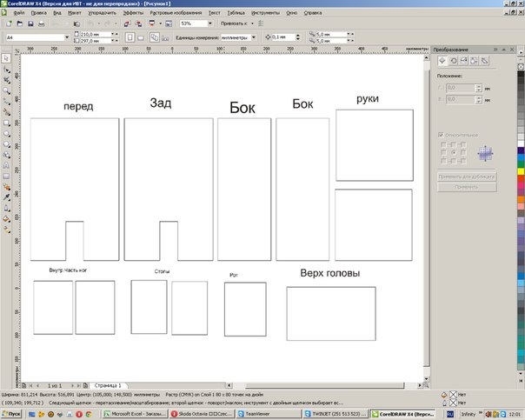Check the middle-right anchor point checkbox
The width and height of the screenshot is (525, 420).
(x=462, y=153)
